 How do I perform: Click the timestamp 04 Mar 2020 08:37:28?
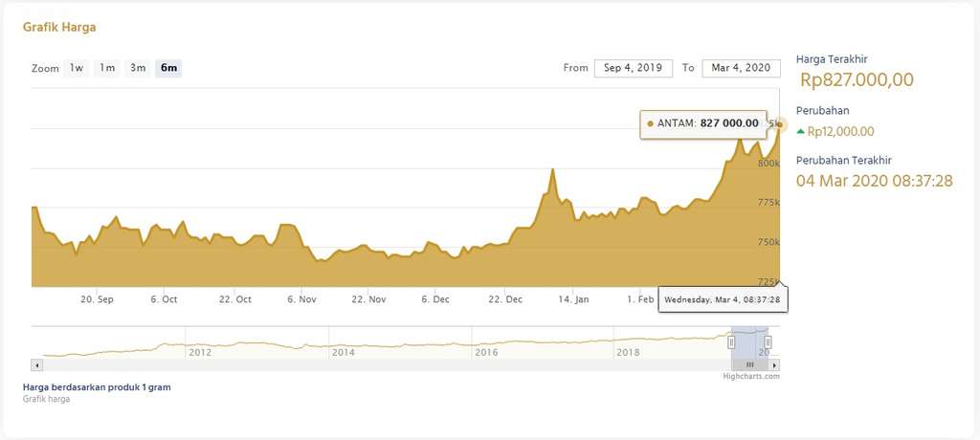[875, 181]
